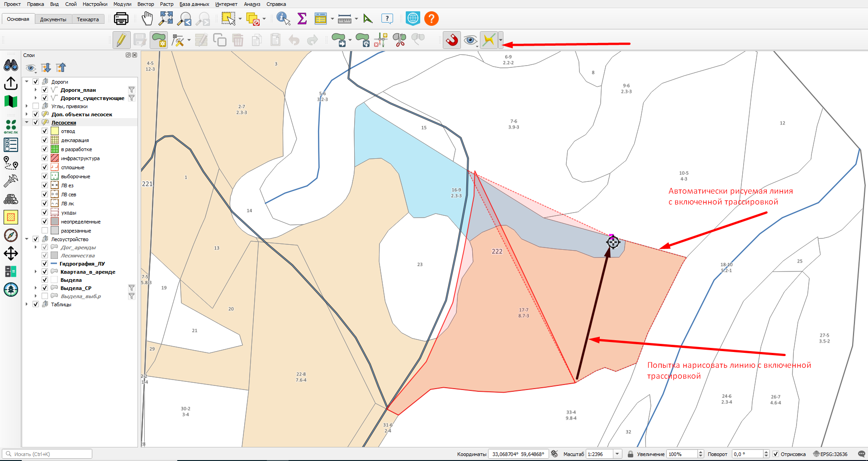Open the Масштаб scale dropdown

pos(617,454)
